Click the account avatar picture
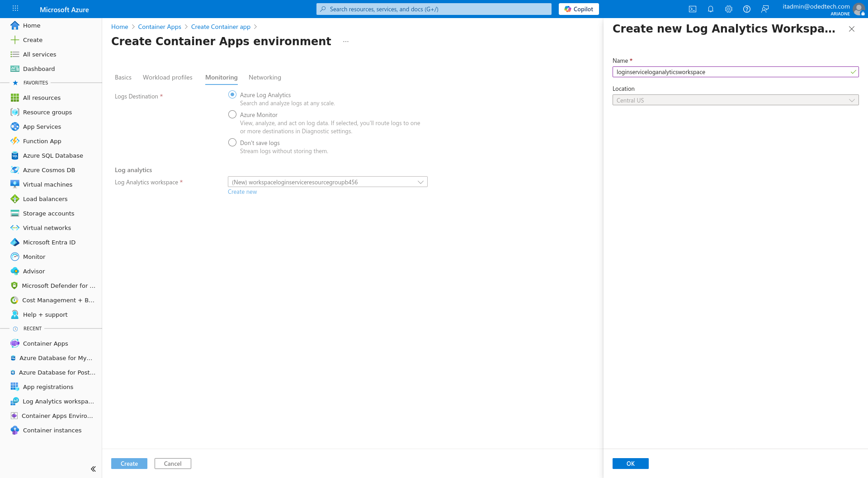 859,9
